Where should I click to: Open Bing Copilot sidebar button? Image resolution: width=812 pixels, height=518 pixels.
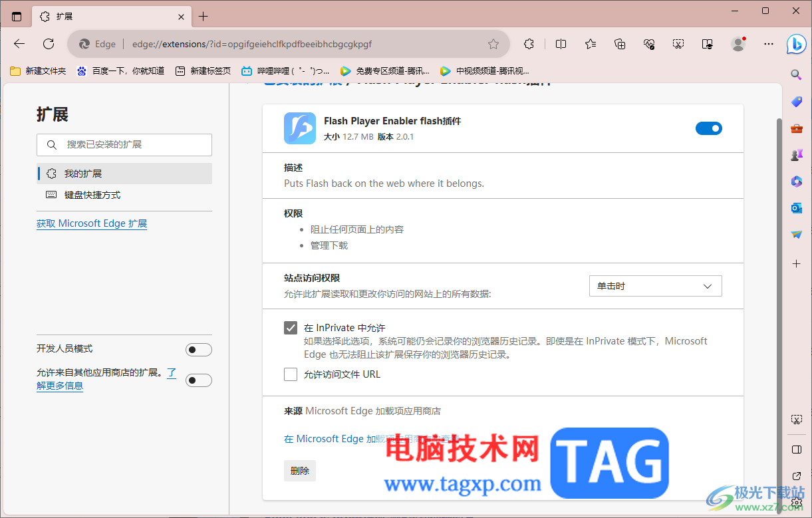tap(797, 44)
